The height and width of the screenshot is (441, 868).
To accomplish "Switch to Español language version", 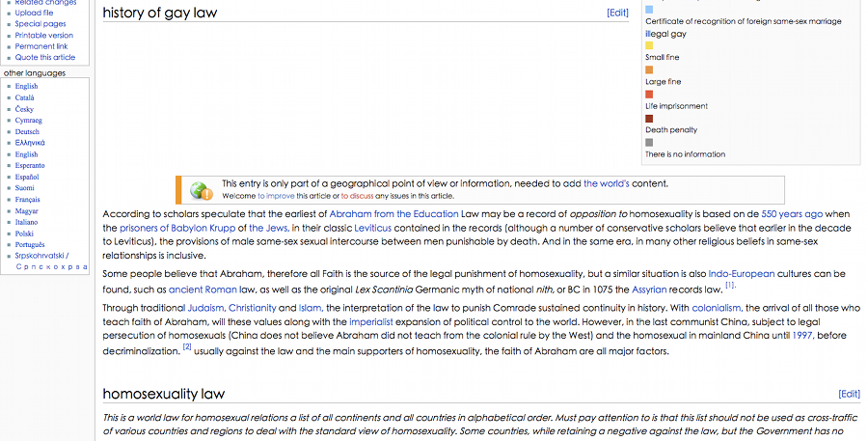I will 27,178.
